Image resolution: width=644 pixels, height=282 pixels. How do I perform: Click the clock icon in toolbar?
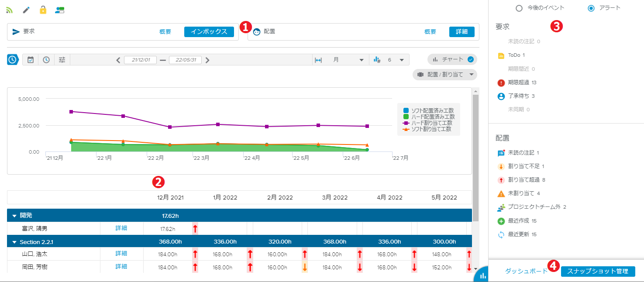(46, 60)
